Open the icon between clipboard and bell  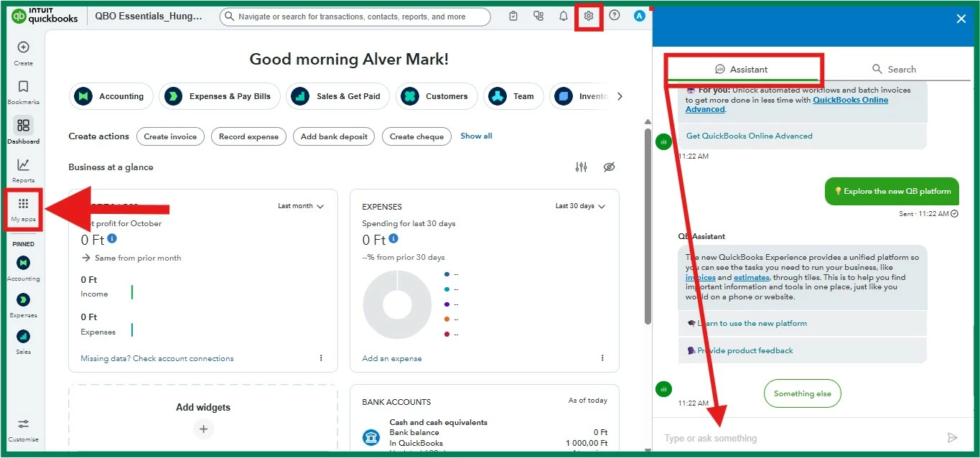click(538, 16)
